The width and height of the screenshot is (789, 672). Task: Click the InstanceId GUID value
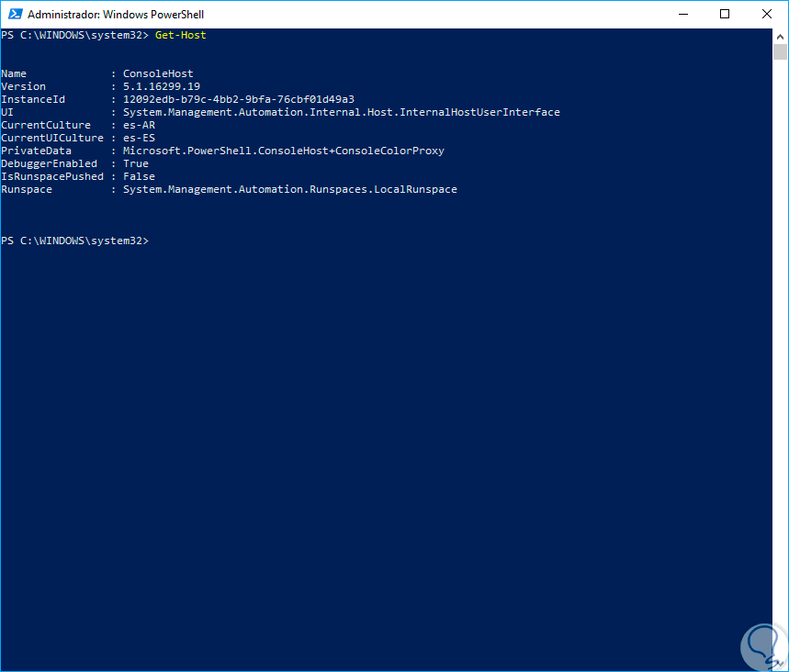point(239,99)
